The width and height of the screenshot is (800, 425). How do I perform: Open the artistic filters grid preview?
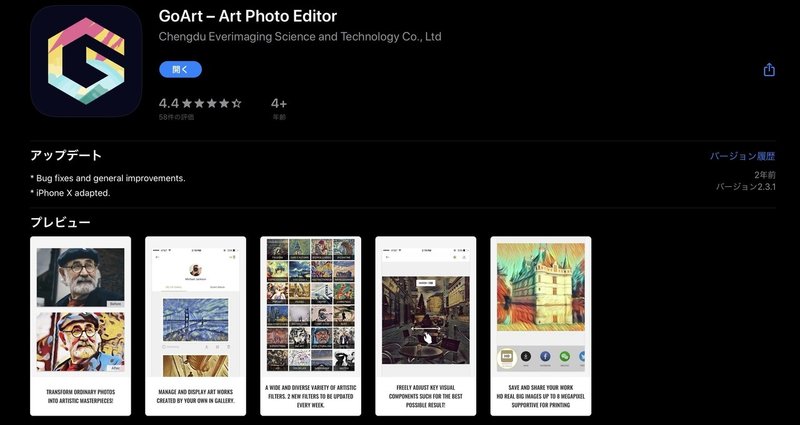point(311,326)
